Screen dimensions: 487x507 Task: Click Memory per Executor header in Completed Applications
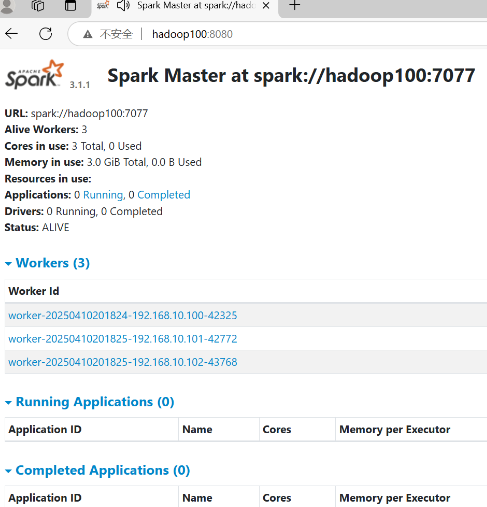pos(395,498)
